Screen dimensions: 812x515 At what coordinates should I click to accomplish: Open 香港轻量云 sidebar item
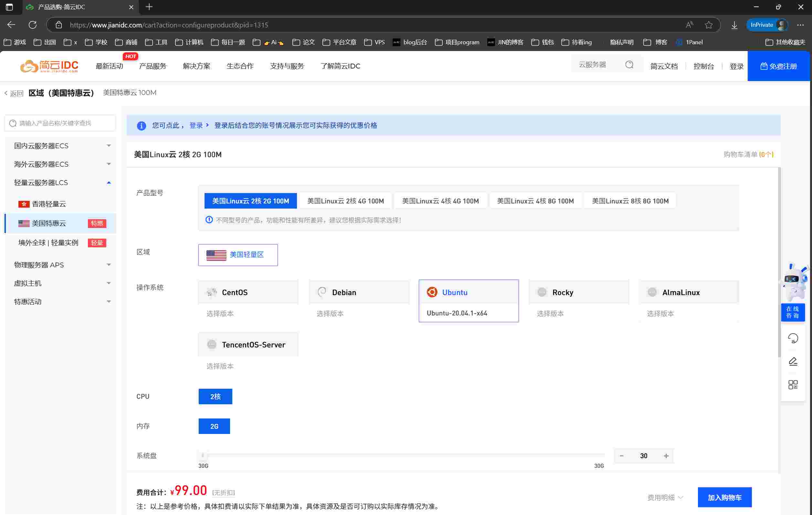pyautogui.click(x=61, y=204)
